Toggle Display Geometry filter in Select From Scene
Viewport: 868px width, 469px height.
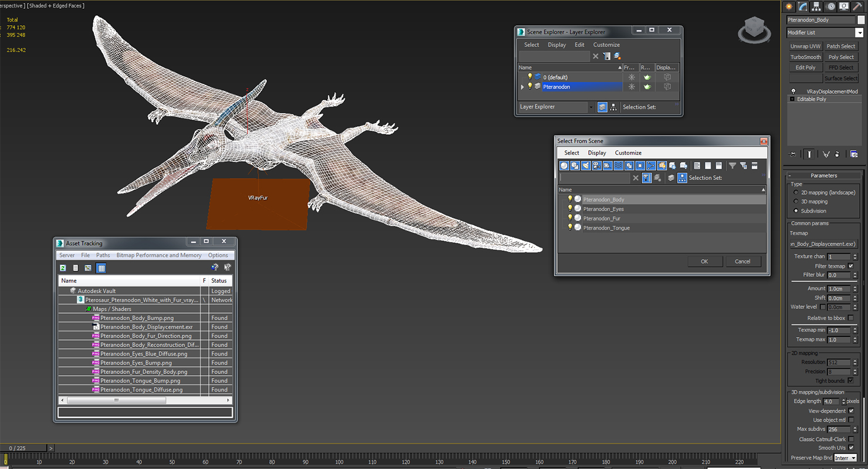point(564,166)
